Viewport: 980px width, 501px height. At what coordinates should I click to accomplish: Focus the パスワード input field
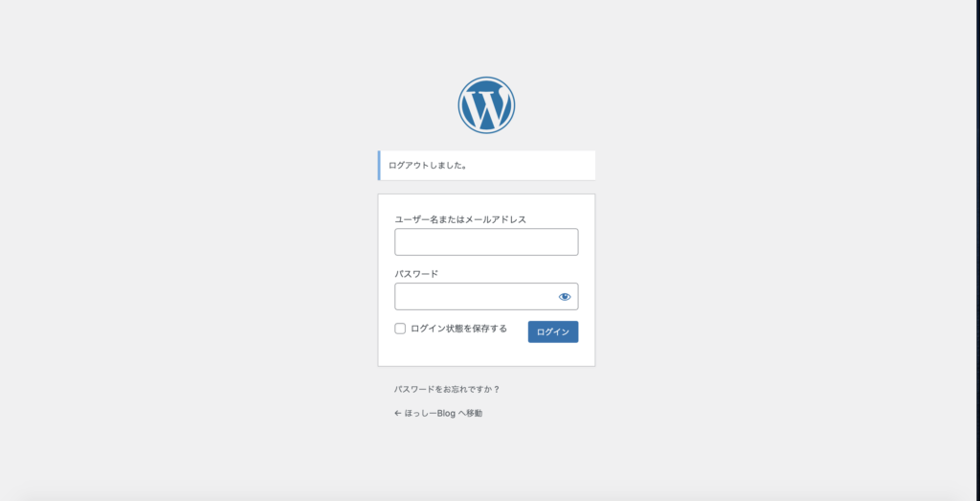486,296
